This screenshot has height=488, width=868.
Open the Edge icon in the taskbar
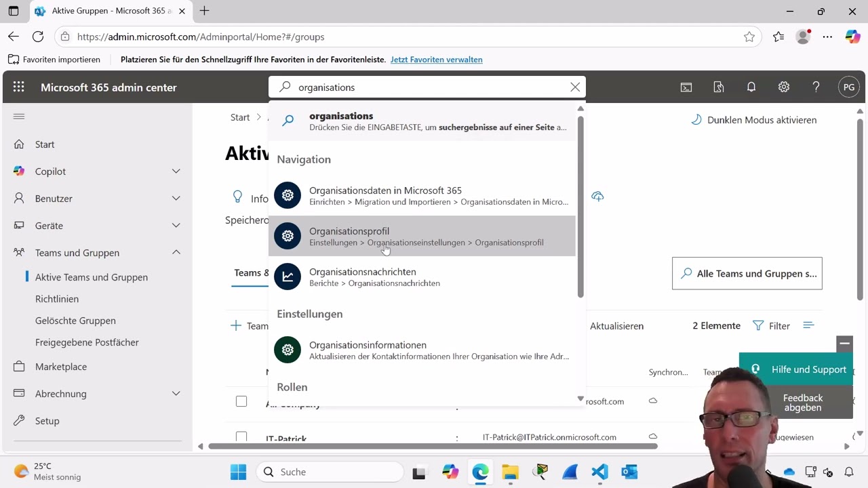(480, 472)
